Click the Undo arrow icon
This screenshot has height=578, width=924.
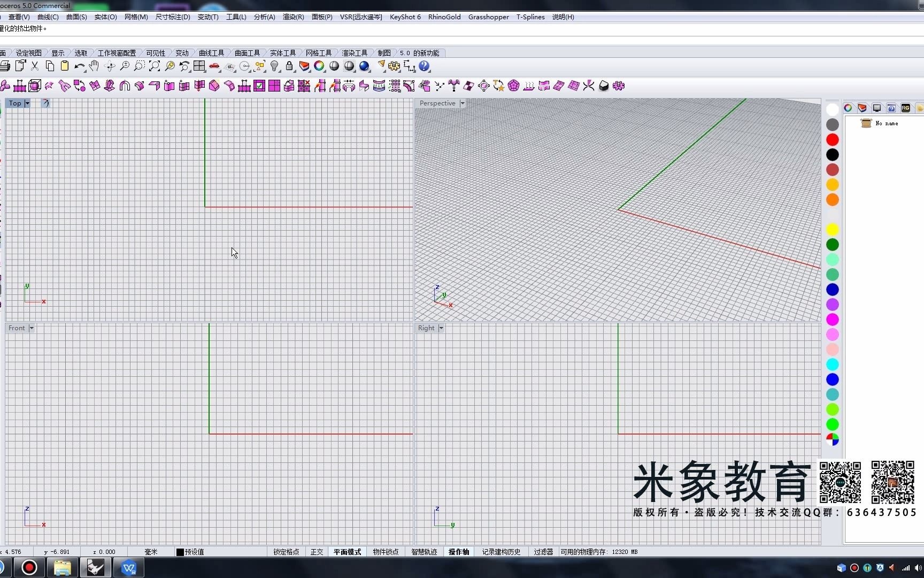(79, 66)
